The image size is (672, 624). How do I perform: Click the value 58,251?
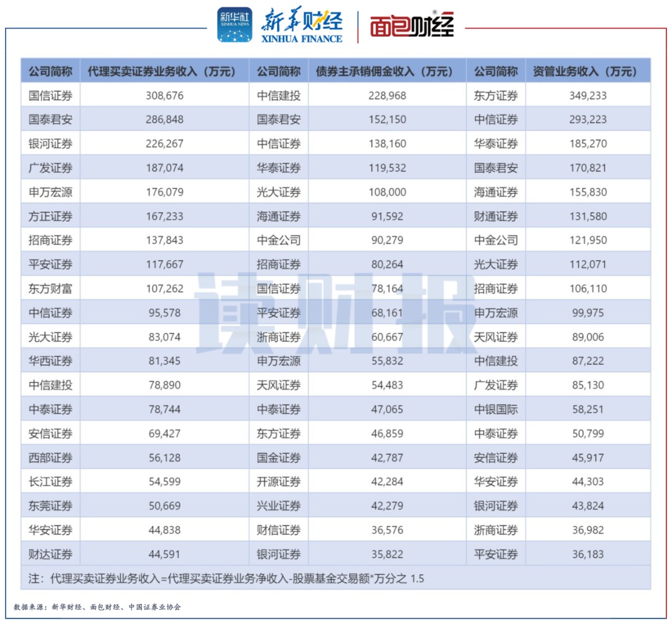[588, 409]
